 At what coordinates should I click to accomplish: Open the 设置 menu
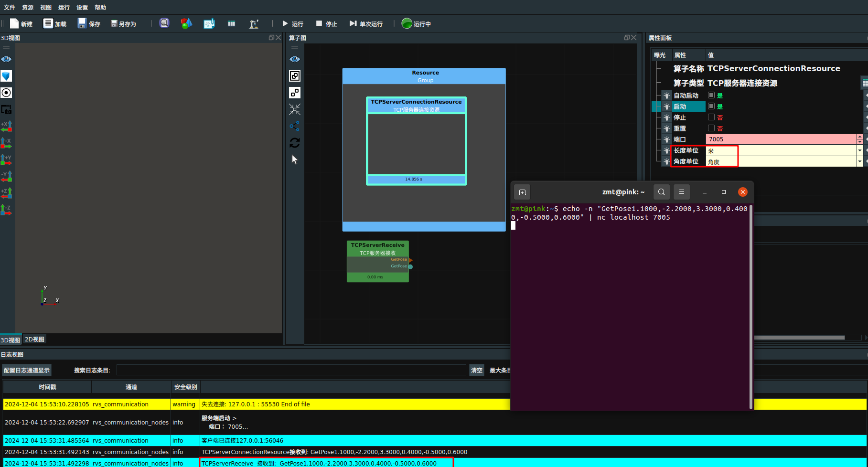[x=82, y=7]
